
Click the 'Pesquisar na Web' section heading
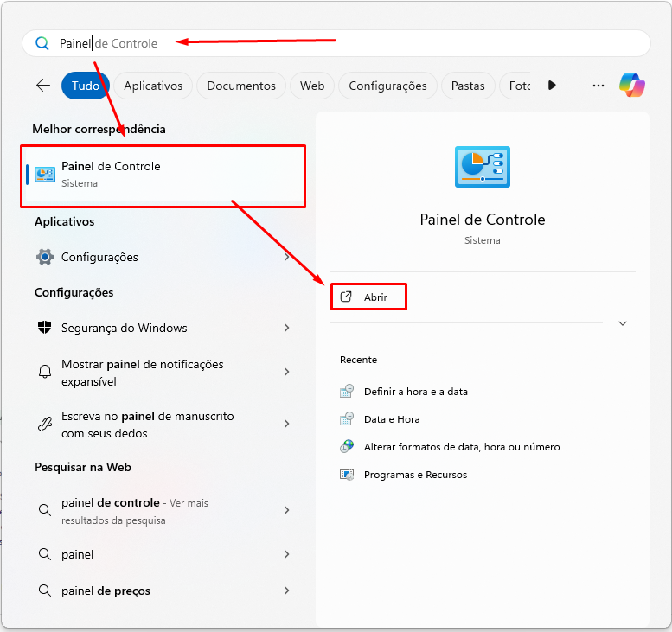[x=83, y=467]
